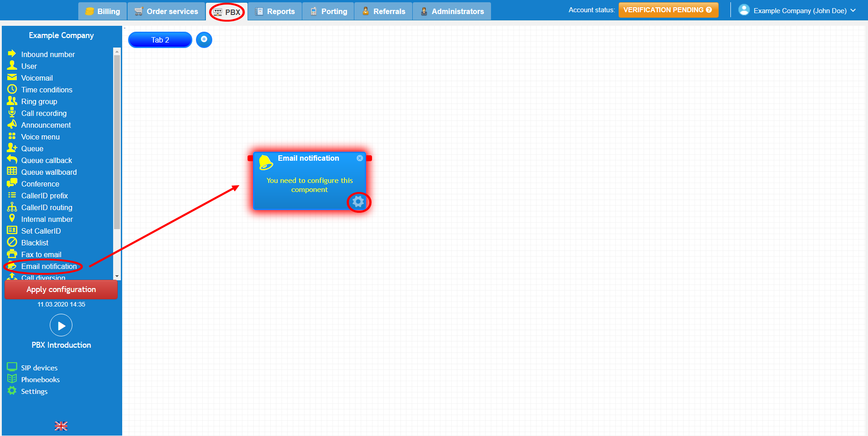Select Email notification in component list
The height and width of the screenshot is (436, 868).
coord(49,266)
